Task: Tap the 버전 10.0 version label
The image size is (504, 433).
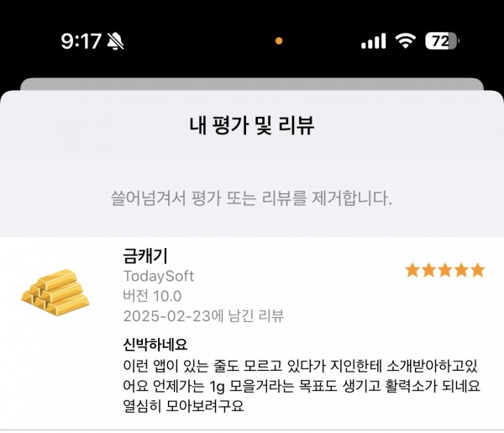Action: click(x=152, y=296)
